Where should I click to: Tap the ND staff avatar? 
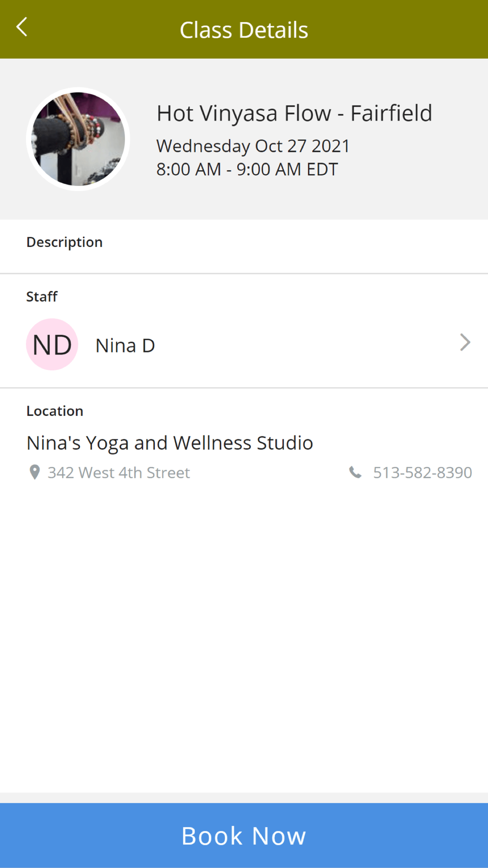pos(52,345)
